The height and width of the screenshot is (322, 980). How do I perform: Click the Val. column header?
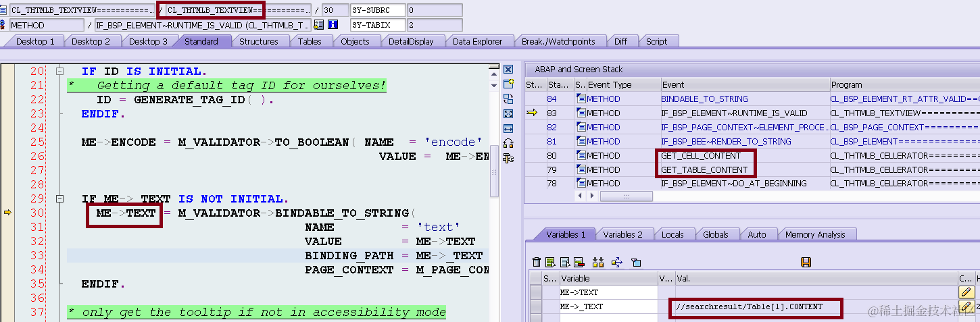[x=815, y=278]
